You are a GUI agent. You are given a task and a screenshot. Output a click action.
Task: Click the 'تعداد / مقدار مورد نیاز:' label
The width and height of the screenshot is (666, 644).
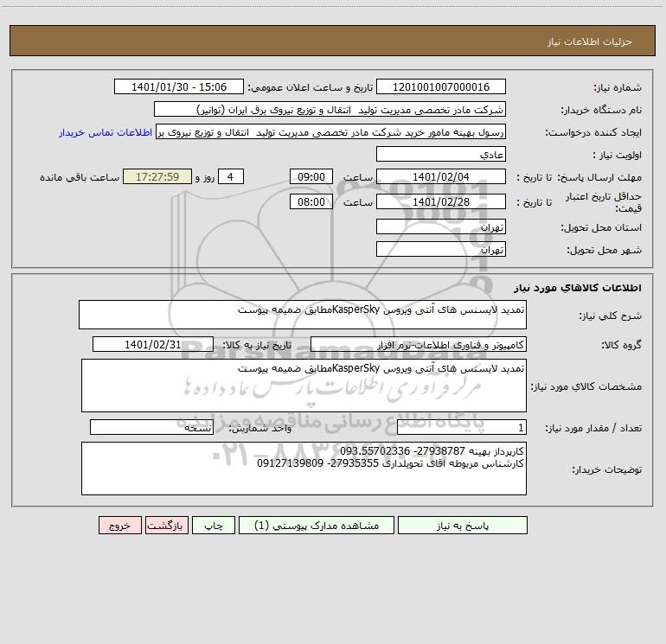click(x=593, y=429)
